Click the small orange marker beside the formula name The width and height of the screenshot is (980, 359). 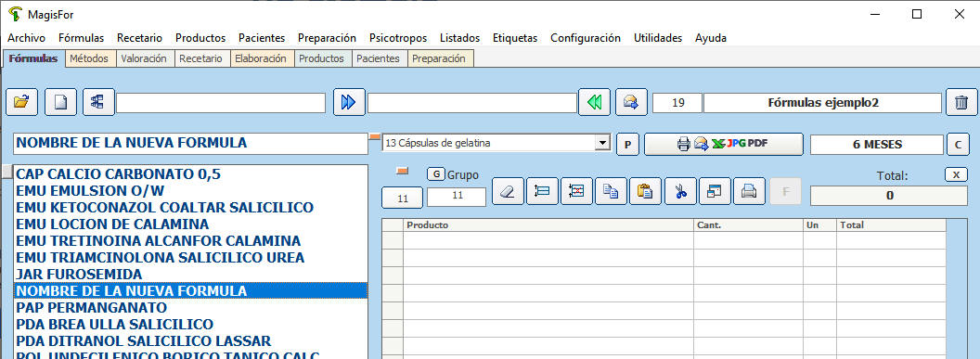click(375, 136)
